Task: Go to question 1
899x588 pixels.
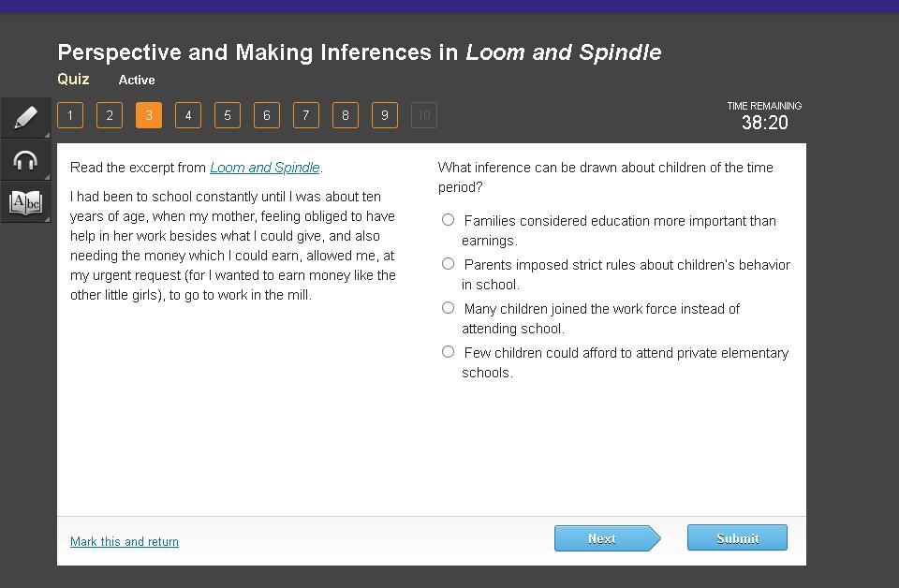Action: click(x=70, y=115)
